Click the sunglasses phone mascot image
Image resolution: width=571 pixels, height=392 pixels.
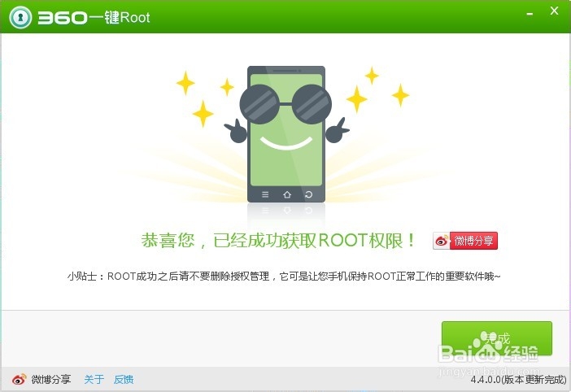pyautogui.click(x=286, y=134)
